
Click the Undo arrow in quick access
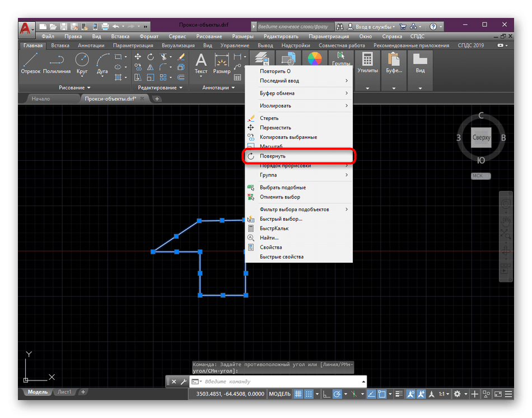point(116,26)
